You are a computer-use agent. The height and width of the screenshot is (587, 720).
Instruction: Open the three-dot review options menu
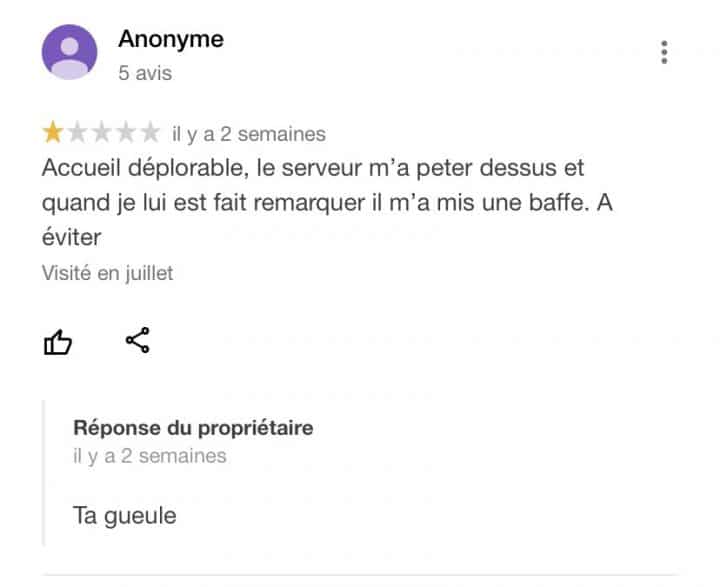coord(664,52)
